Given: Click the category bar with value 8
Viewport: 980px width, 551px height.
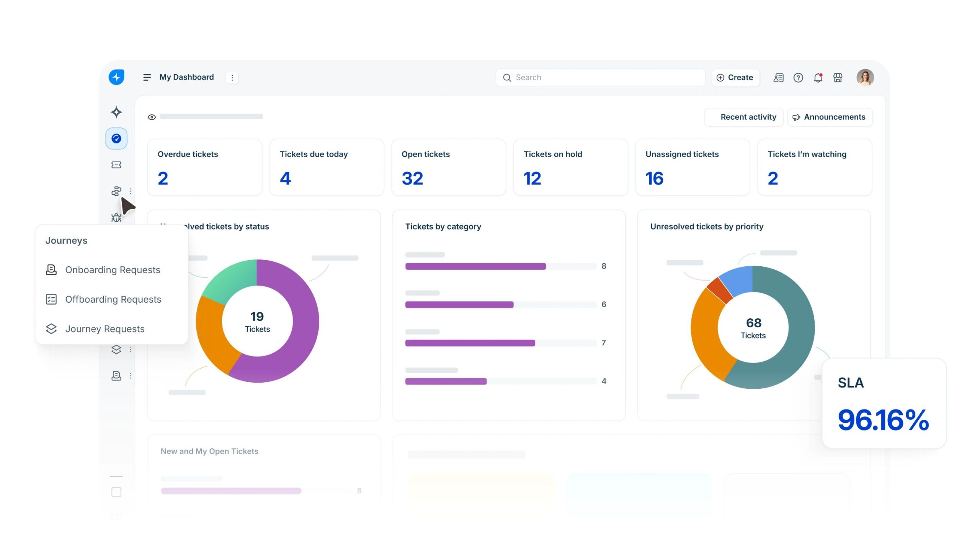Looking at the screenshot, I should coord(476,266).
